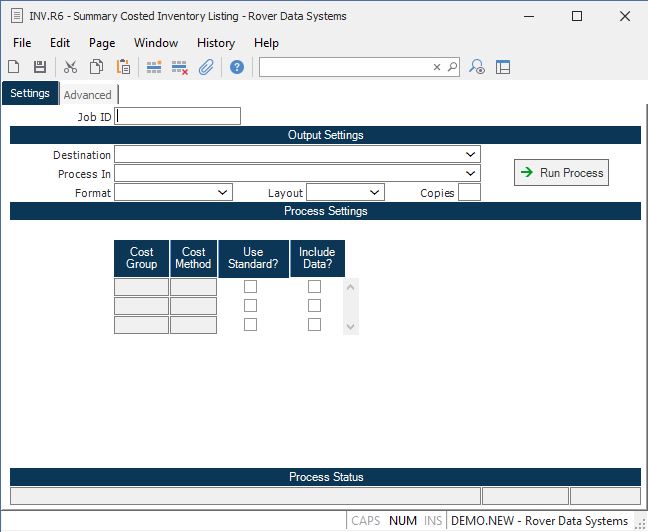Click the New record toolbar icon
Screen dimensions: 648x532
(14, 67)
